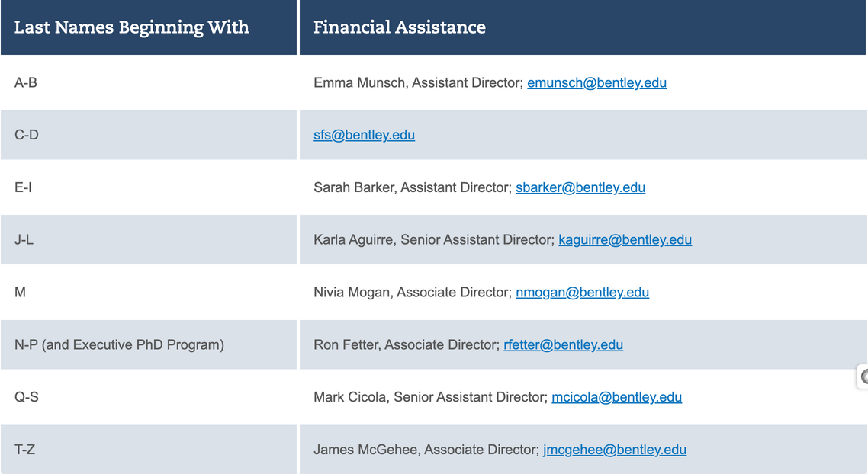868x474 pixels.
Task: Click the floating widget icon at right edge
Action: (863, 376)
